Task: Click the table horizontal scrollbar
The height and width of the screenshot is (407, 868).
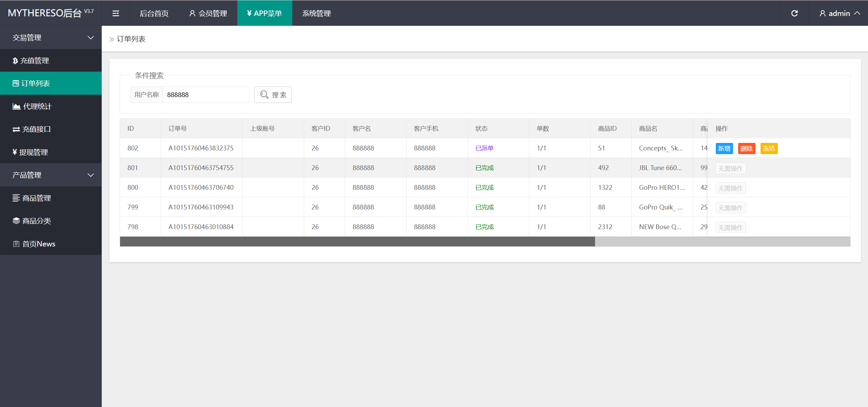Action: 357,242
